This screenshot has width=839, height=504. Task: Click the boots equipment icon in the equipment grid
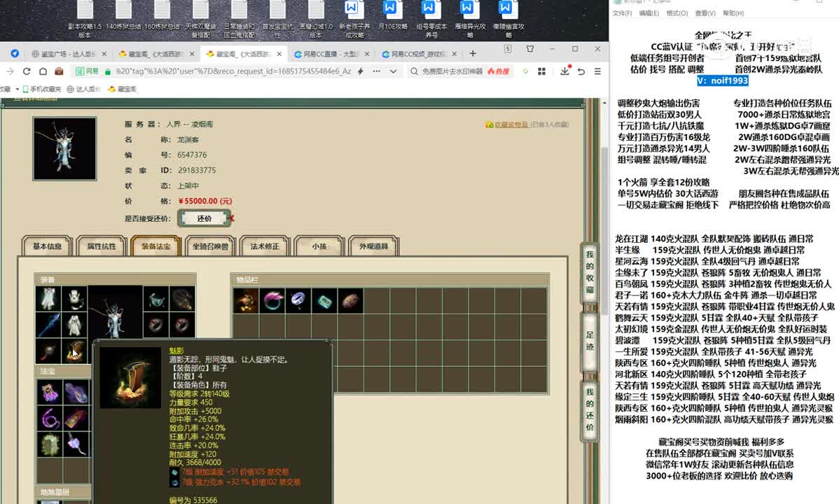click(74, 351)
